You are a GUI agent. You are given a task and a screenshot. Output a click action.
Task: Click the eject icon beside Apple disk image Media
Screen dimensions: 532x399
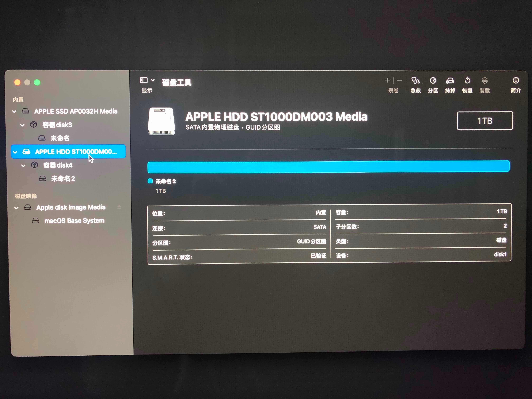pos(119,207)
